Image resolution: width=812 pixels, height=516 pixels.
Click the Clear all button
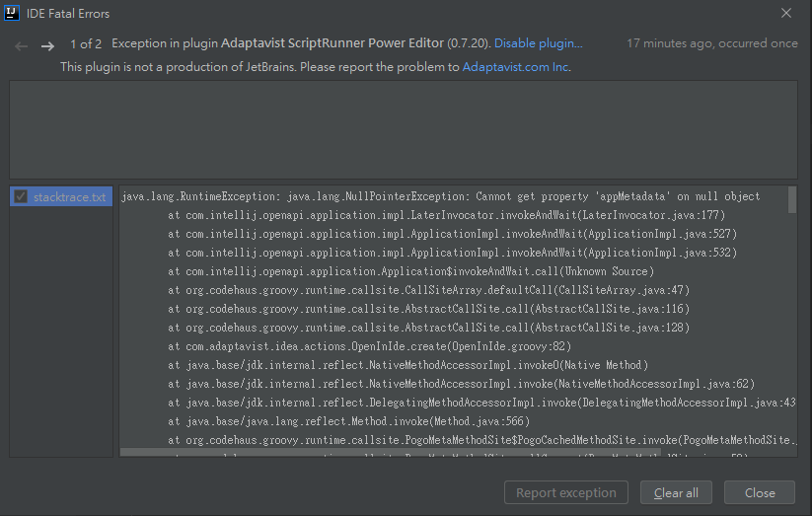click(x=676, y=492)
